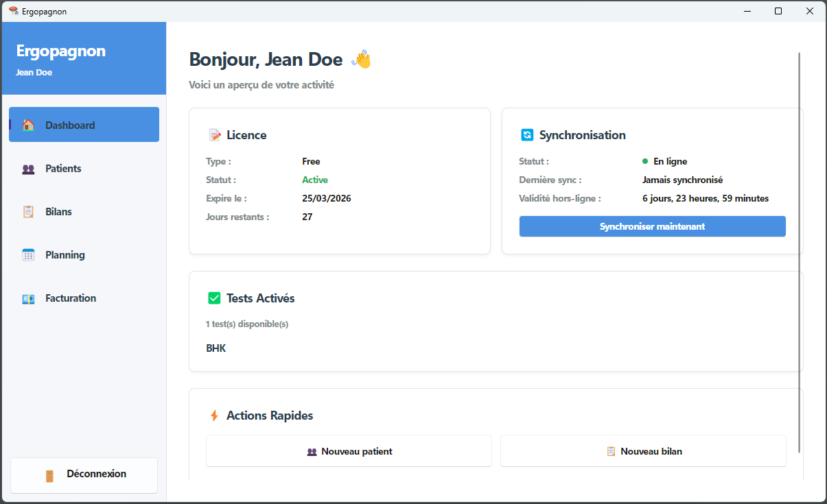
Task: Click the people icon on Nouveau patient
Action: [x=312, y=452]
